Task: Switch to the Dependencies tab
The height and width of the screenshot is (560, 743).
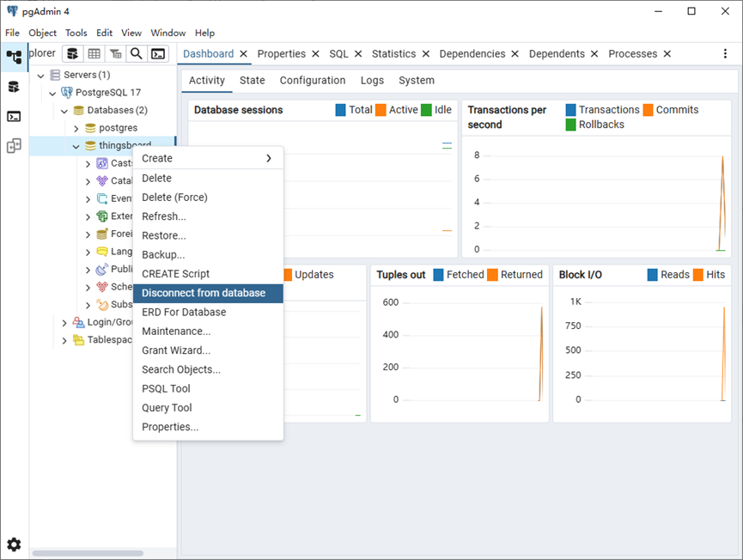Action: [x=472, y=53]
